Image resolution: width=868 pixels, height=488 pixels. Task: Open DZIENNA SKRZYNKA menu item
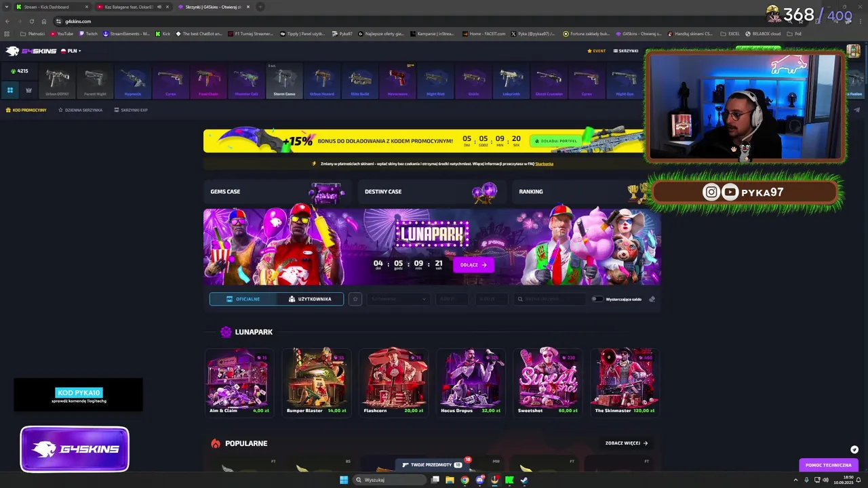click(x=80, y=110)
